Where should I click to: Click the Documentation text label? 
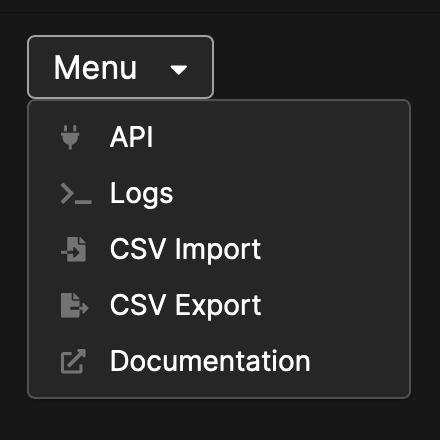(210, 361)
